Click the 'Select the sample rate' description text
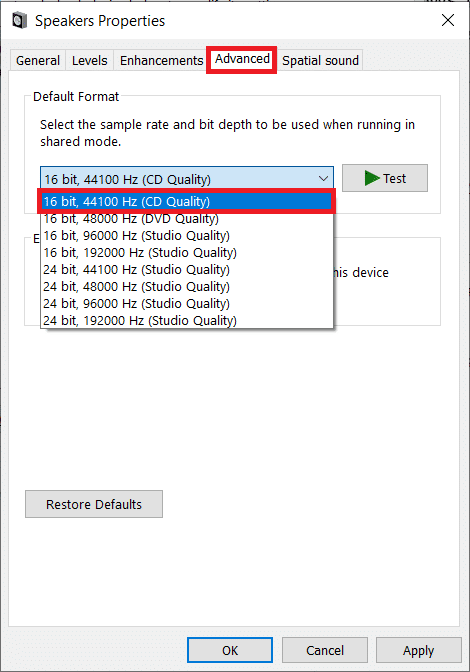The height and width of the screenshot is (672, 470). tap(227, 133)
